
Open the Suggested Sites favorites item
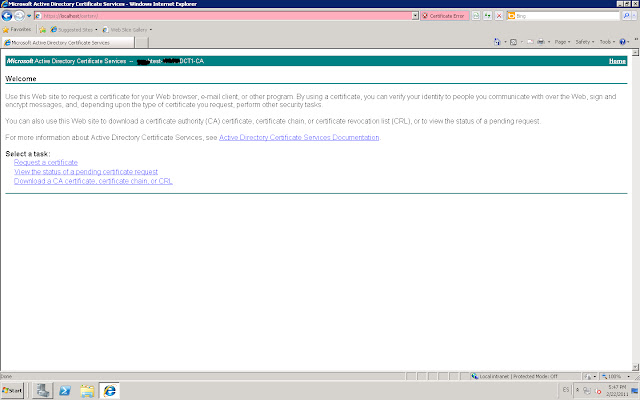74,30
